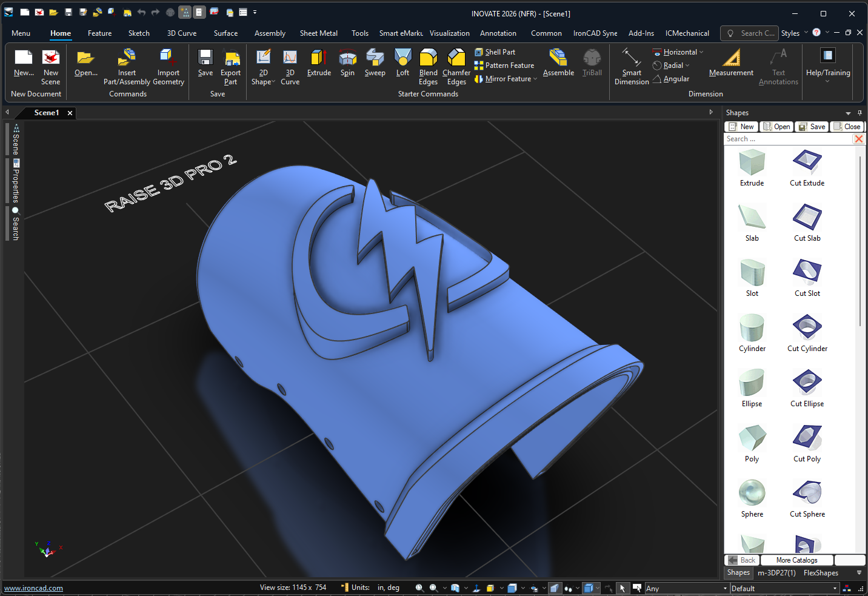Expand the Radial dimension dropdown
This screenshot has height=596, width=868.
click(x=687, y=65)
